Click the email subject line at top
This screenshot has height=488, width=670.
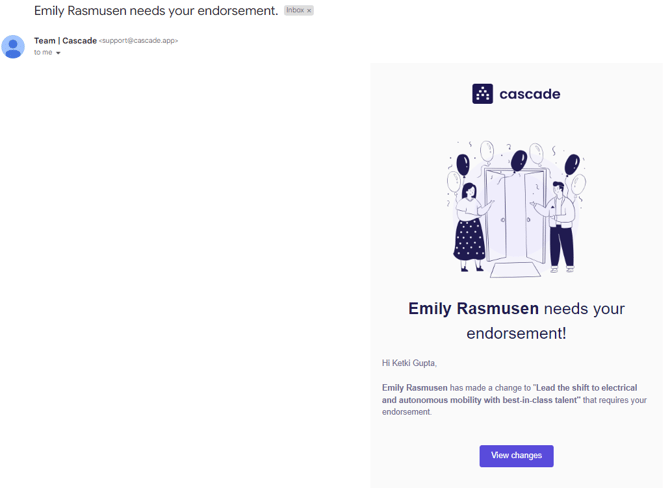pos(155,11)
